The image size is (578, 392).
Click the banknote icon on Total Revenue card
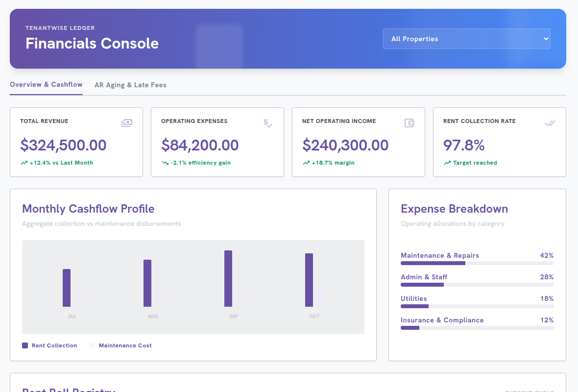127,123
